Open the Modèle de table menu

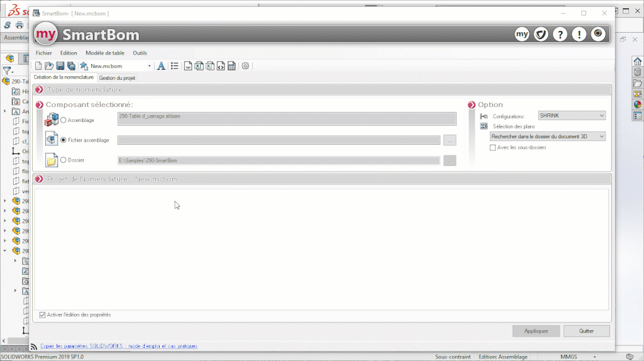click(105, 53)
